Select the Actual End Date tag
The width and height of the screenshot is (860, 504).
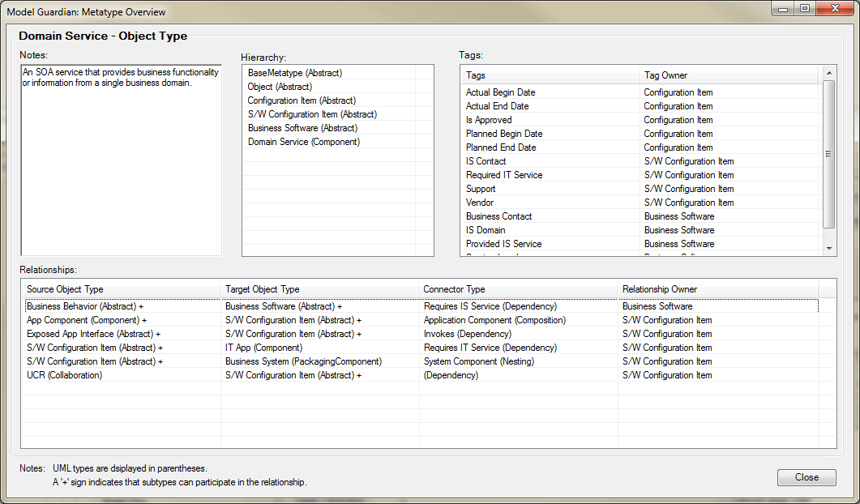(497, 106)
